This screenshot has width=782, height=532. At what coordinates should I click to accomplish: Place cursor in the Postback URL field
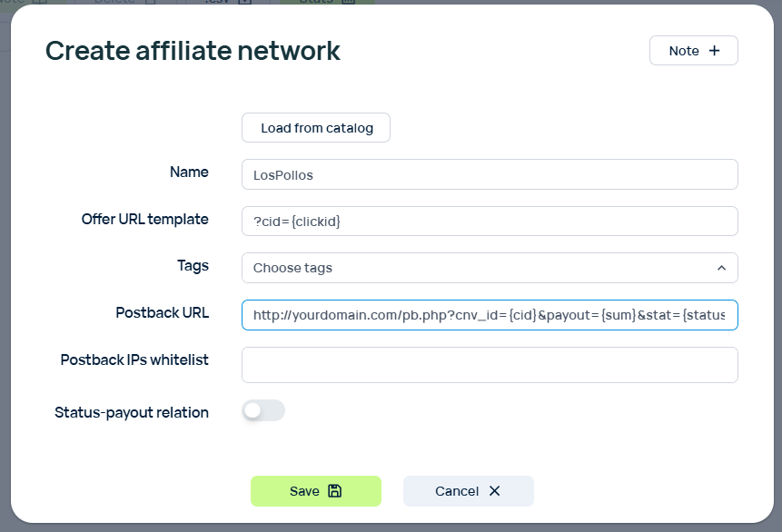[x=489, y=315]
